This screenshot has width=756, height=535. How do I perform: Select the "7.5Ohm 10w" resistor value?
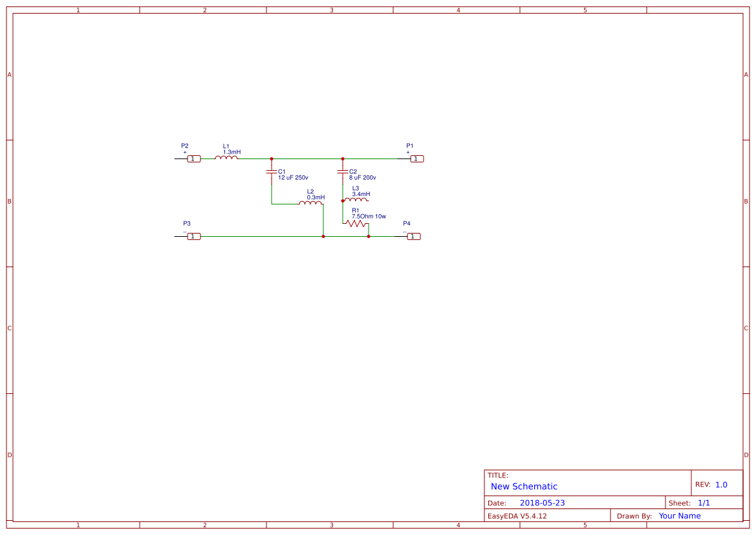pyautogui.click(x=369, y=217)
